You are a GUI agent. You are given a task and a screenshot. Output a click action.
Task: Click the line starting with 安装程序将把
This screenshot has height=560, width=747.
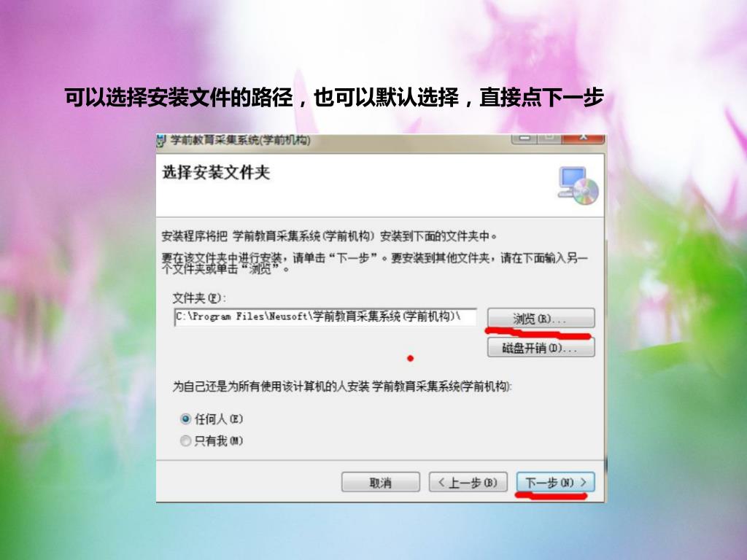point(329,236)
